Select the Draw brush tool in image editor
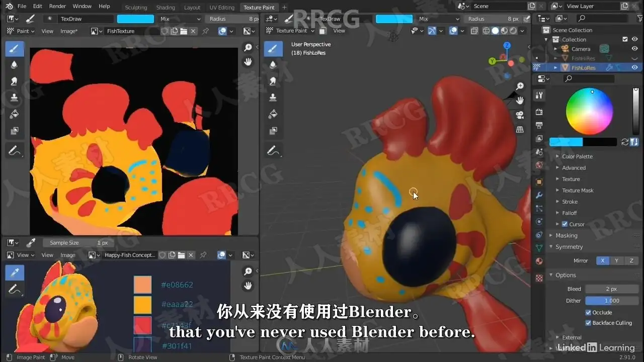The width and height of the screenshot is (644, 362). pyautogui.click(x=14, y=48)
